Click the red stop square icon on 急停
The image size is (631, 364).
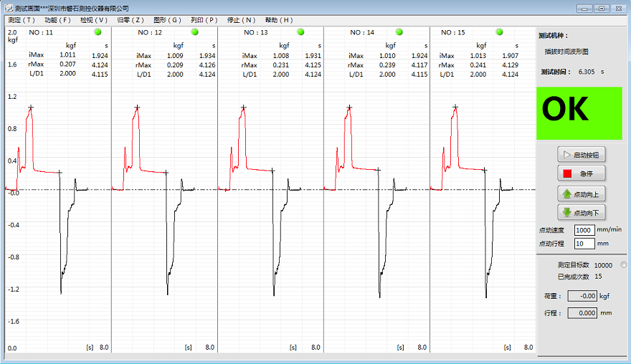point(567,173)
